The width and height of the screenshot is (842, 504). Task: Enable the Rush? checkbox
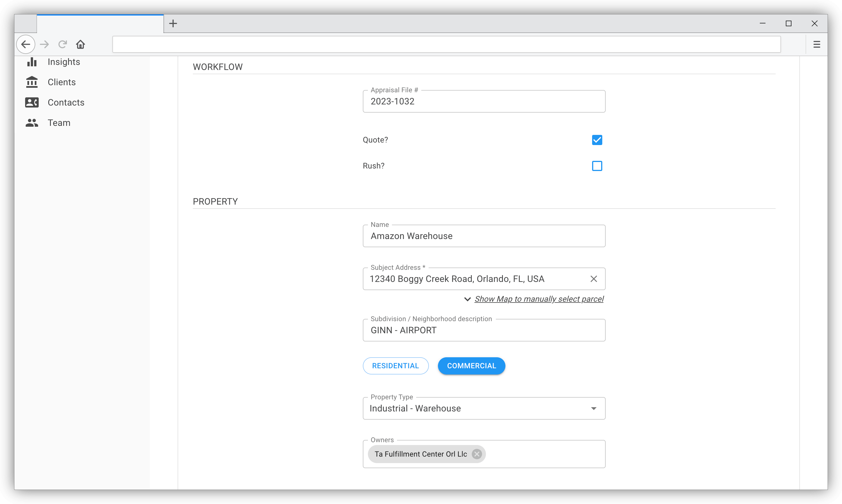[597, 166]
